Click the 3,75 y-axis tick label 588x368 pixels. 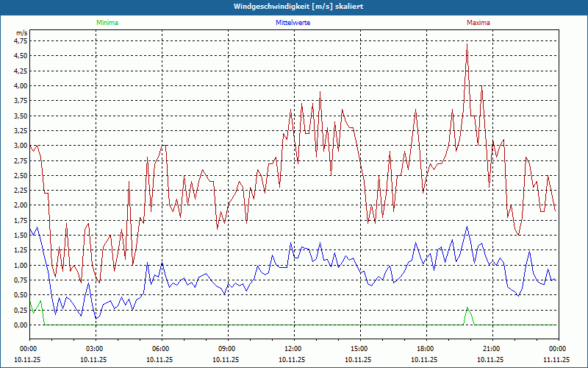click(20, 100)
